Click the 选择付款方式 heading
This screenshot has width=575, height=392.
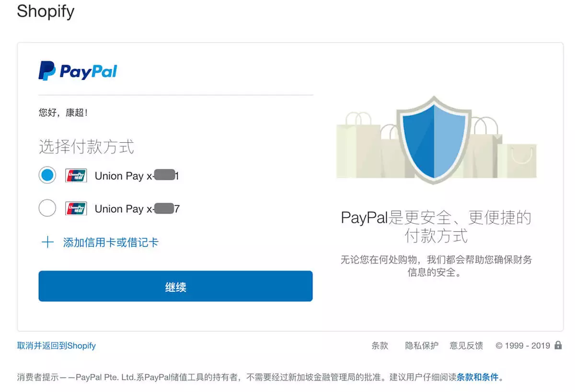click(x=86, y=147)
